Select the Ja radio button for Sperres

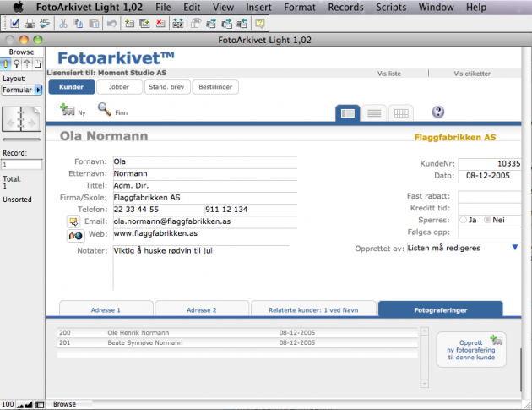463,220
